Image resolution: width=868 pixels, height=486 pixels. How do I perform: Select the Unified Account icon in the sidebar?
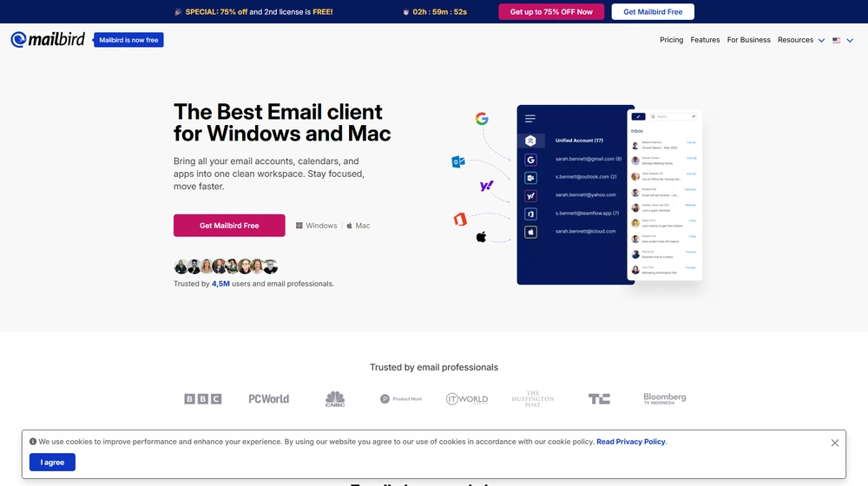(530, 141)
